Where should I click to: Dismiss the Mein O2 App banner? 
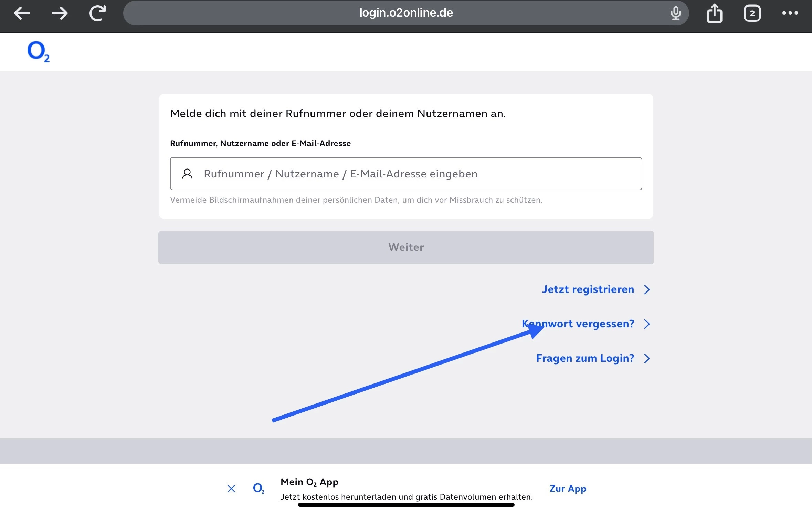231,489
